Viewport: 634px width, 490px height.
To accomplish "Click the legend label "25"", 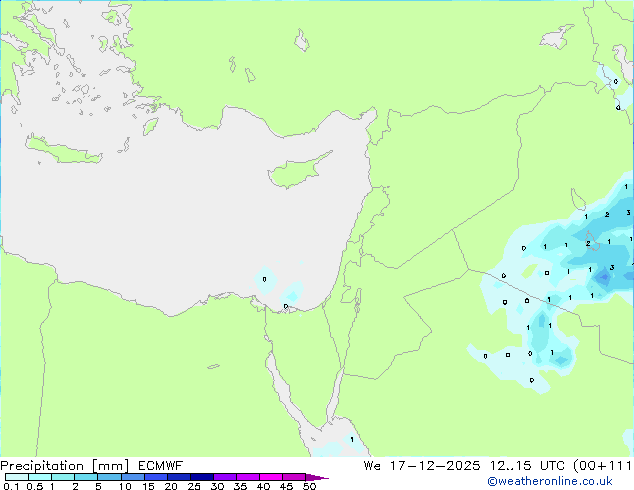I will [x=194, y=486].
